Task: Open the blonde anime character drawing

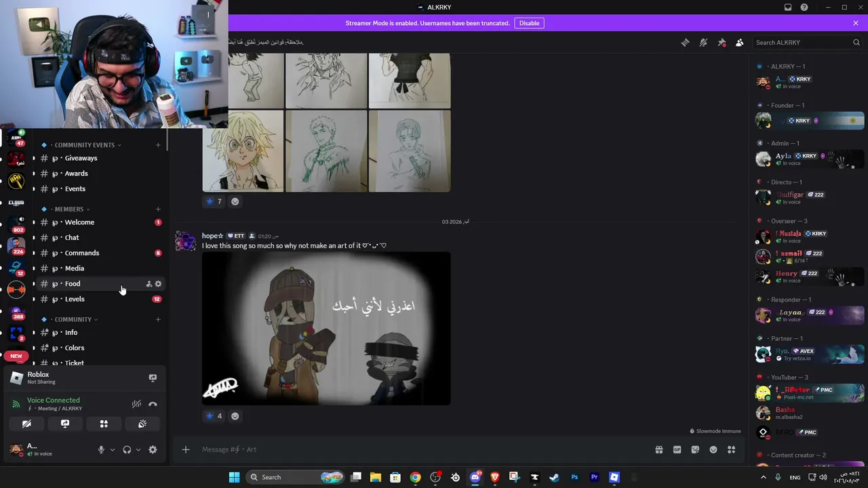Action: coord(243,151)
